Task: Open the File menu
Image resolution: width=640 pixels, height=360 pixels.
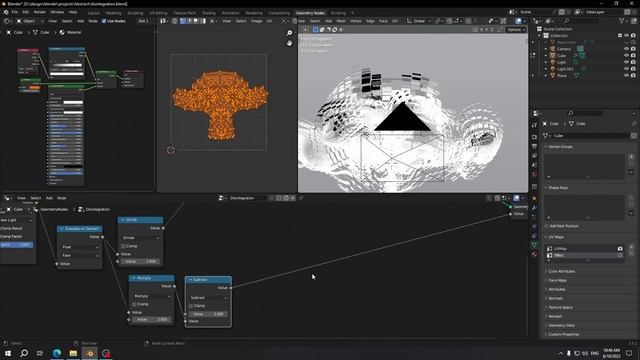Action: [15, 12]
